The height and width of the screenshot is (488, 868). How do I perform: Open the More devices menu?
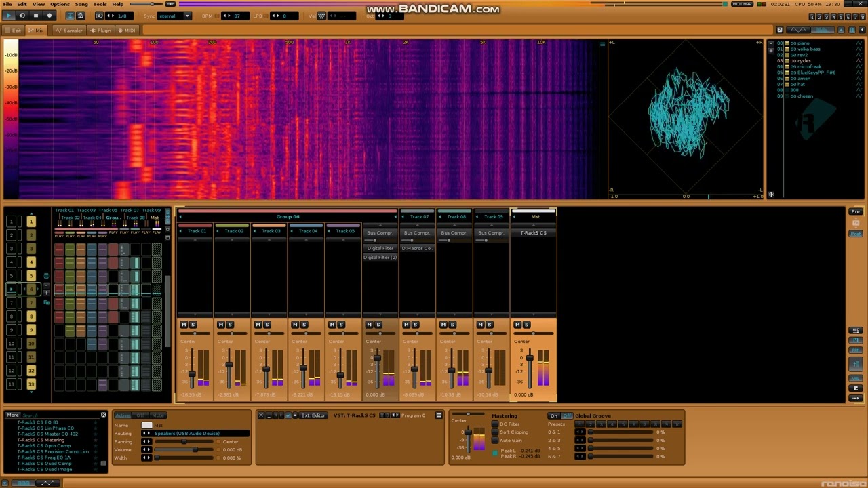[x=13, y=415]
